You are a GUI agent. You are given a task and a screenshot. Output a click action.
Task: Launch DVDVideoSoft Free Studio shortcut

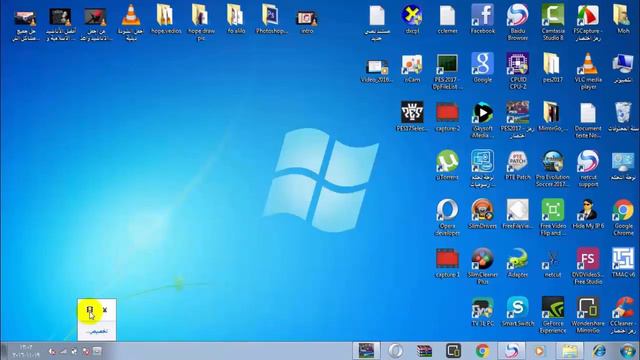(x=588, y=266)
